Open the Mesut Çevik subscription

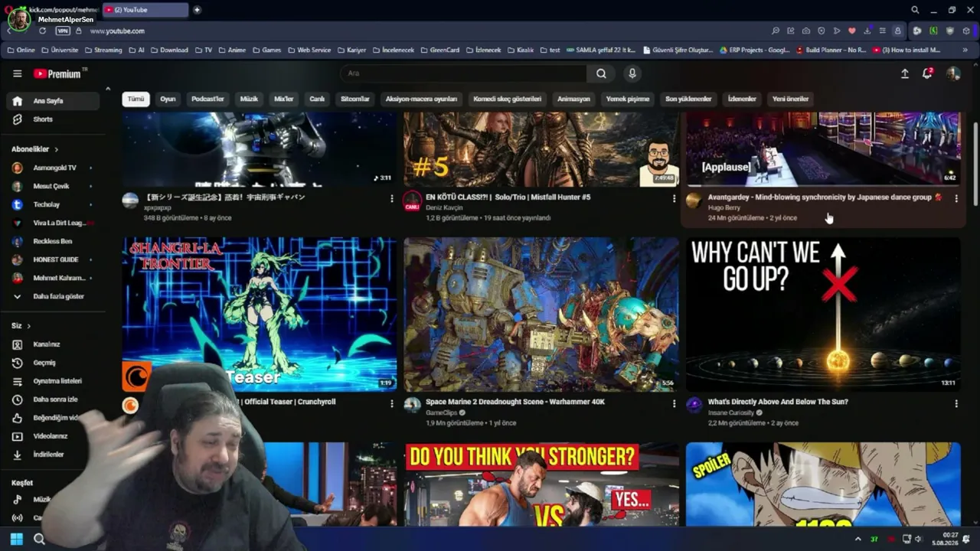[53, 186]
